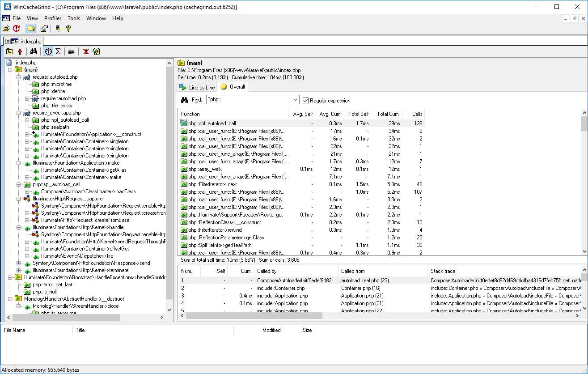588x374 pixels.
Task: Toggle the Regular expression checkbox
Action: [306, 100]
